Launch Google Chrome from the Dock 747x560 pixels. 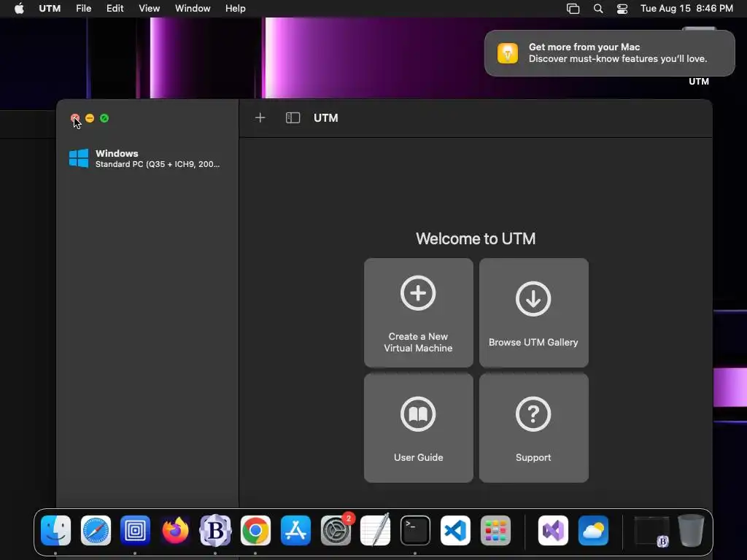[x=255, y=530]
